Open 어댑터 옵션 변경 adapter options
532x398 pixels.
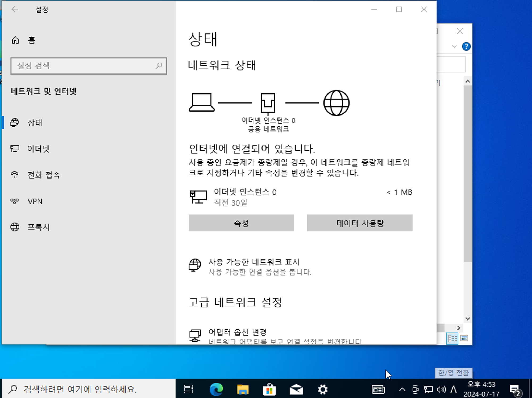click(x=237, y=332)
